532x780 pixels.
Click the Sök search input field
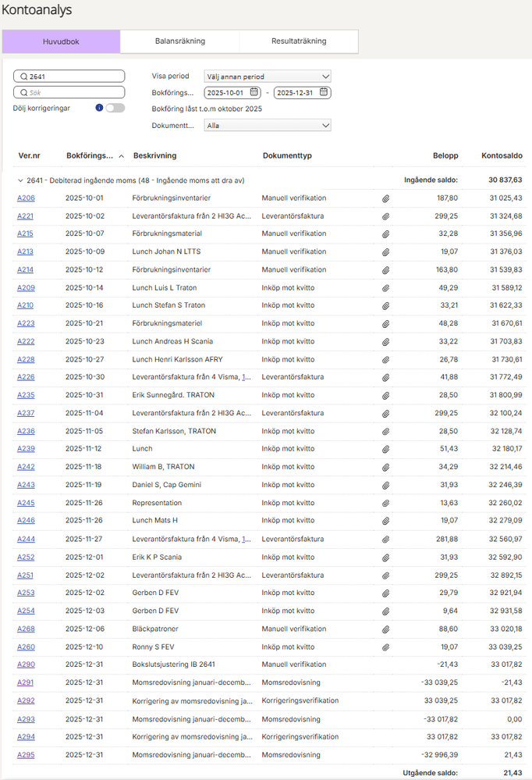click(x=69, y=93)
